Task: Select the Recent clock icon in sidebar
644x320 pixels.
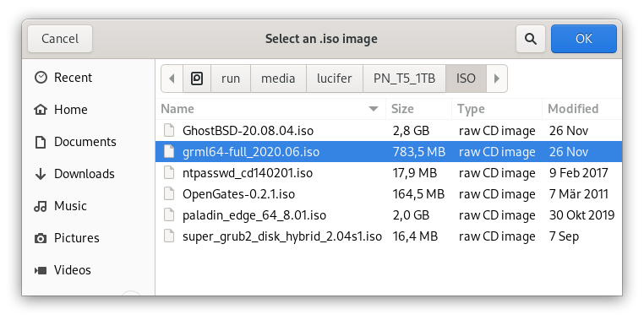Action: pos(41,78)
